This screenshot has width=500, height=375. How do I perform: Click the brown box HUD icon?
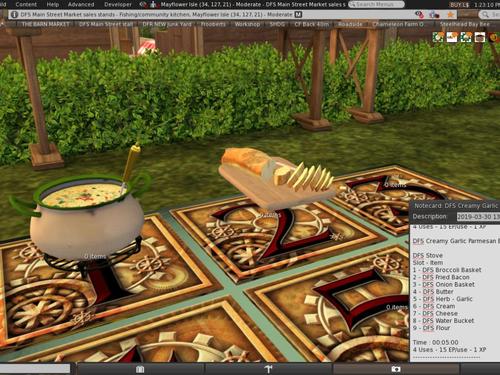pyautogui.click(x=480, y=37)
